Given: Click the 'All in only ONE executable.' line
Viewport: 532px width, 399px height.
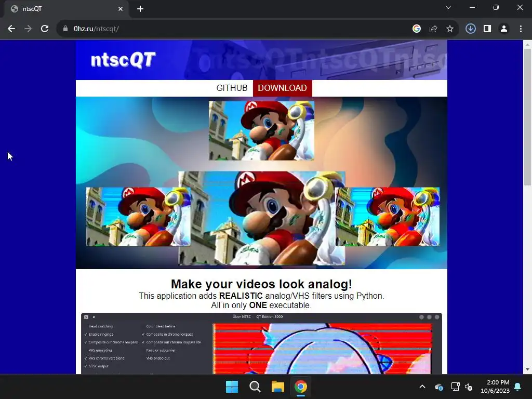Looking at the screenshot, I should [261, 305].
